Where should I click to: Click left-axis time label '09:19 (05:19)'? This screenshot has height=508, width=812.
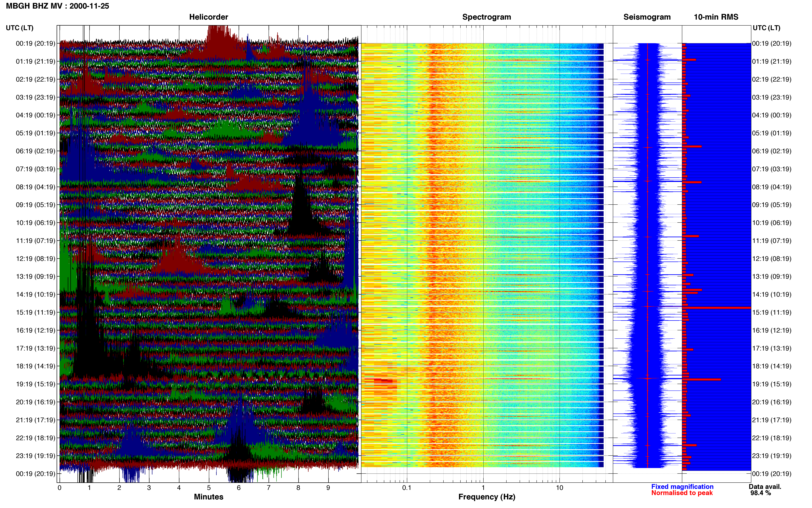tap(36, 205)
